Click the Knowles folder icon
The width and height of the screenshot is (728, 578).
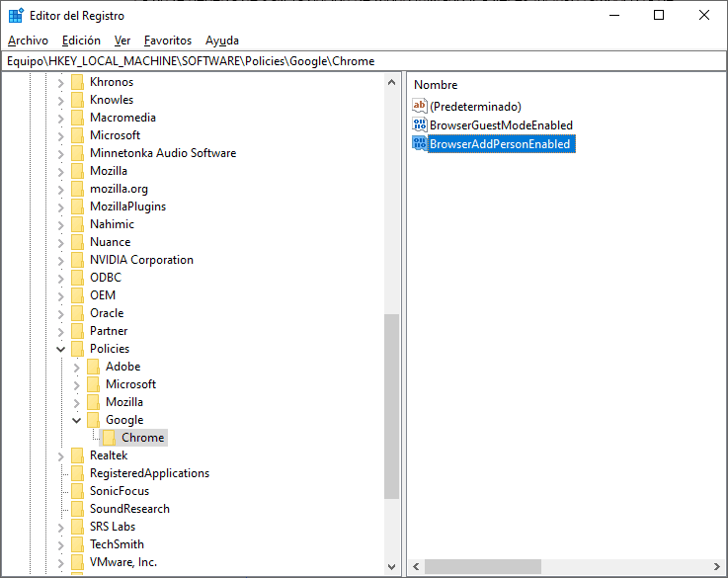[x=77, y=100]
